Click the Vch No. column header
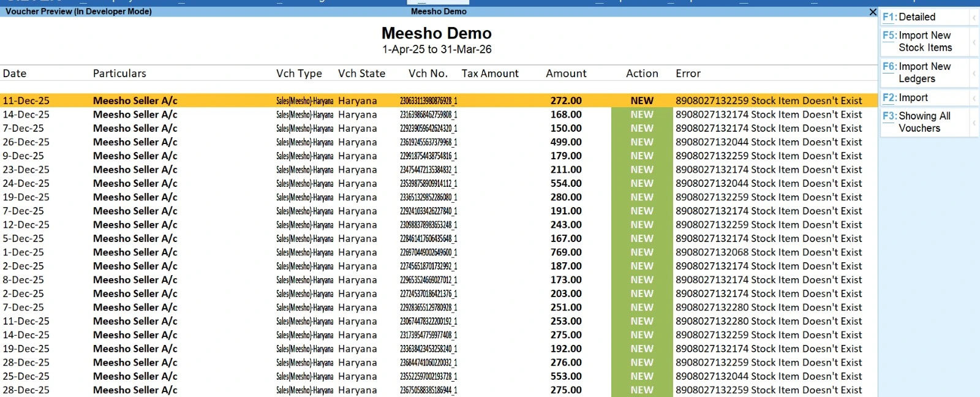The image size is (980, 397). 428,74
